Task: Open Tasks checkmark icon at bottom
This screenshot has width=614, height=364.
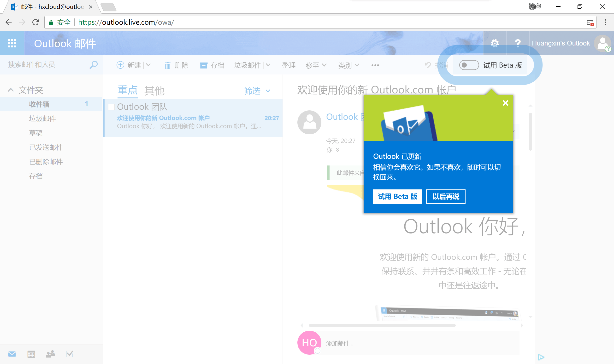Action: [70, 354]
